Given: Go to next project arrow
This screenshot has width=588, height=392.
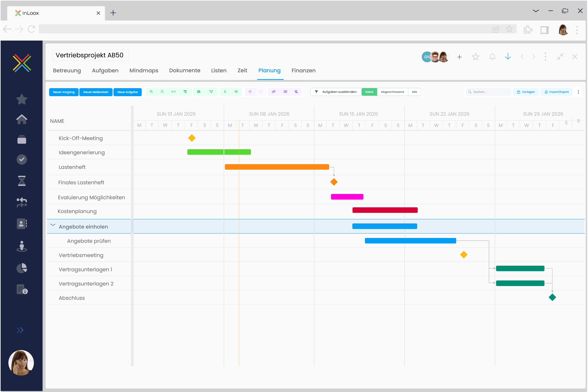Looking at the screenshot, I should pos(534,57).
